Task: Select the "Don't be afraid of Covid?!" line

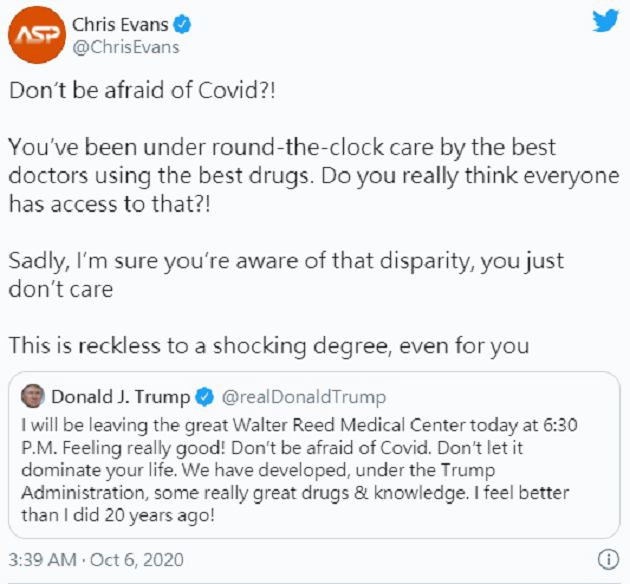Action: point(142,90)
